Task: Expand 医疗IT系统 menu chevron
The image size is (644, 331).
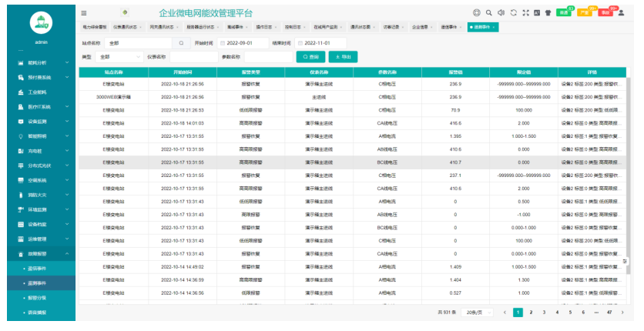Action: pos(67,107)
